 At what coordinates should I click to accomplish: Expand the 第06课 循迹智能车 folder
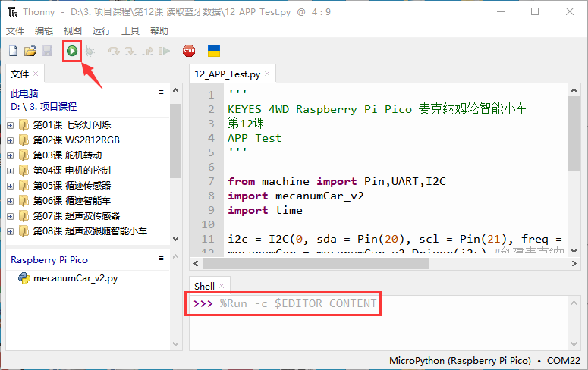11,202
